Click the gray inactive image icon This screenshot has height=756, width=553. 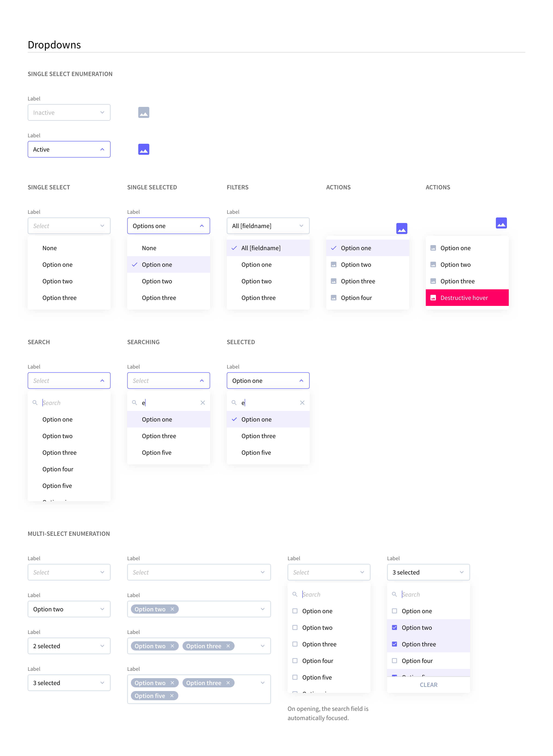point(144,112)
